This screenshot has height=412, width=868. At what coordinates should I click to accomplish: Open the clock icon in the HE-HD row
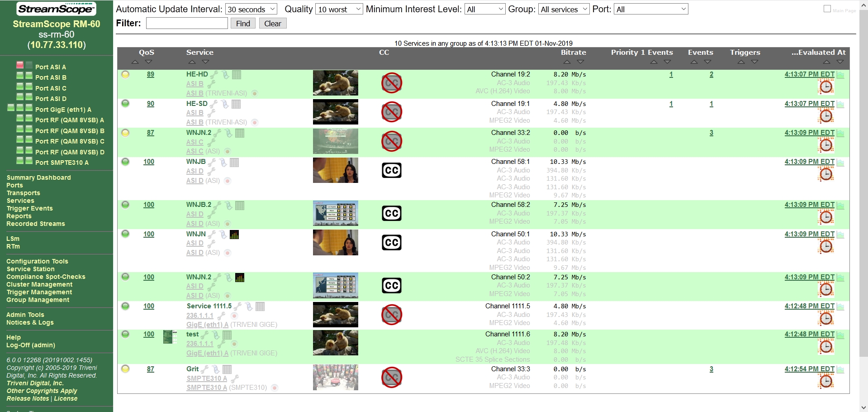[826, 86]
